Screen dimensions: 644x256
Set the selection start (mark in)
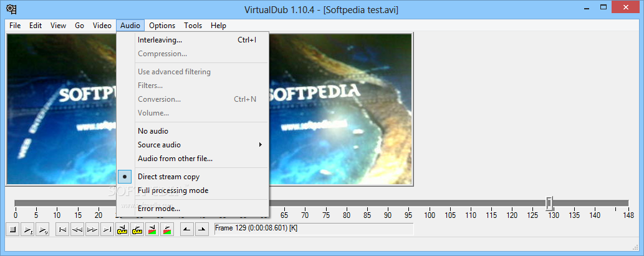tap(187, 230)
